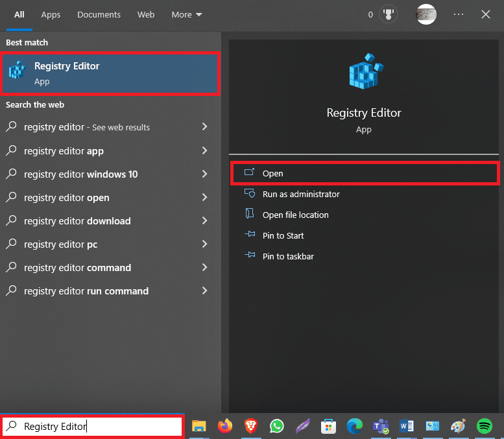Click Open for Registry Editor
Image resolution: width=504 pixels, height=439 pixels.
[365, 173]
